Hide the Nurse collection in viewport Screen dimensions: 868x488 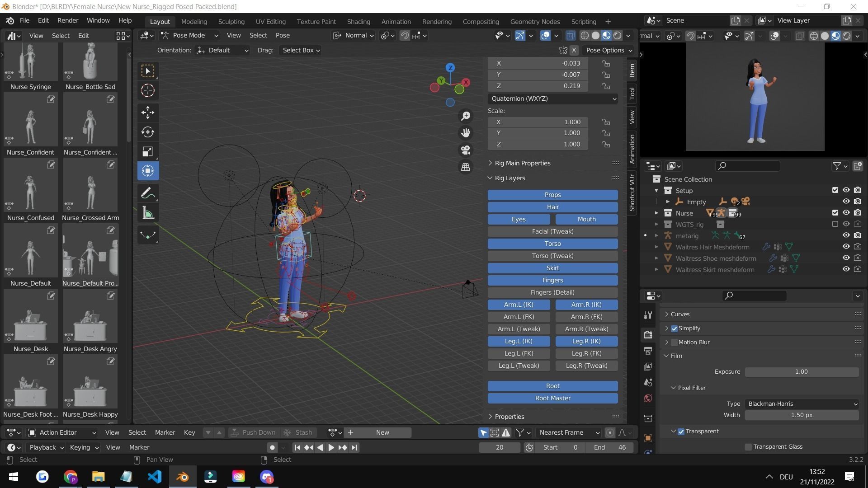click(x=846, y=213)
